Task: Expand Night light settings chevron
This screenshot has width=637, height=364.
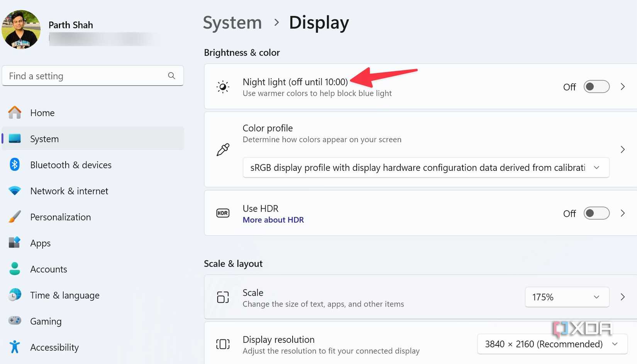Action: pos(623,87)
